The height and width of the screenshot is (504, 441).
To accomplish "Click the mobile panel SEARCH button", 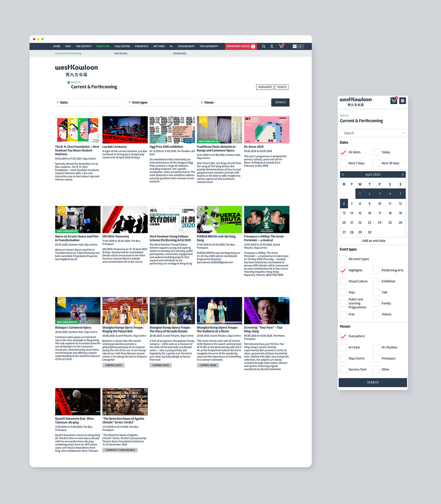I will tap(373, 382).
